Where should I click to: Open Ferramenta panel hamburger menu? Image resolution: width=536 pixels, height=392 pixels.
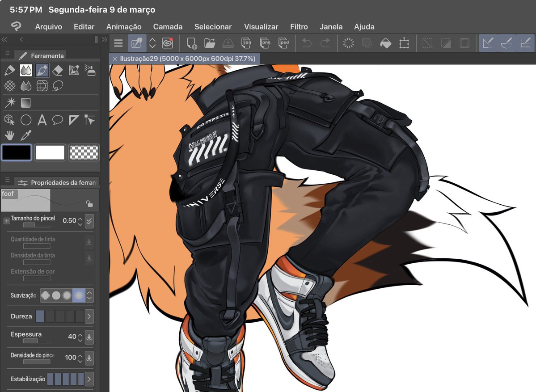(x=7, y=54)
